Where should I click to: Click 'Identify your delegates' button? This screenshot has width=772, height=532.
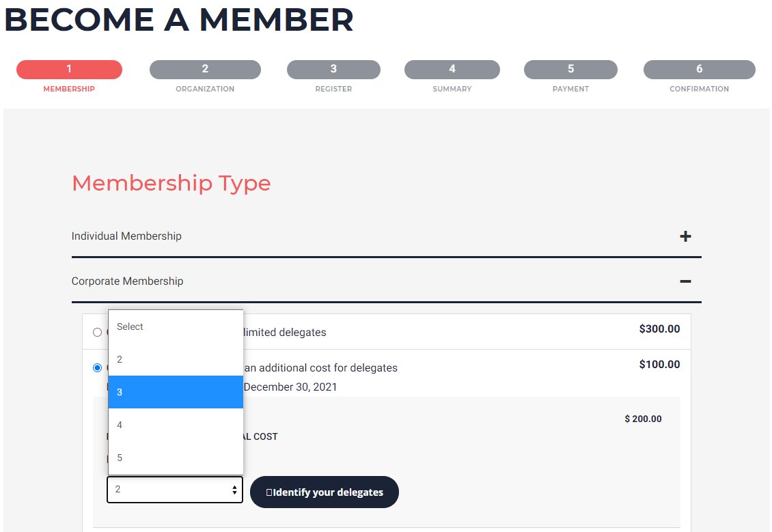coord(325,492)
